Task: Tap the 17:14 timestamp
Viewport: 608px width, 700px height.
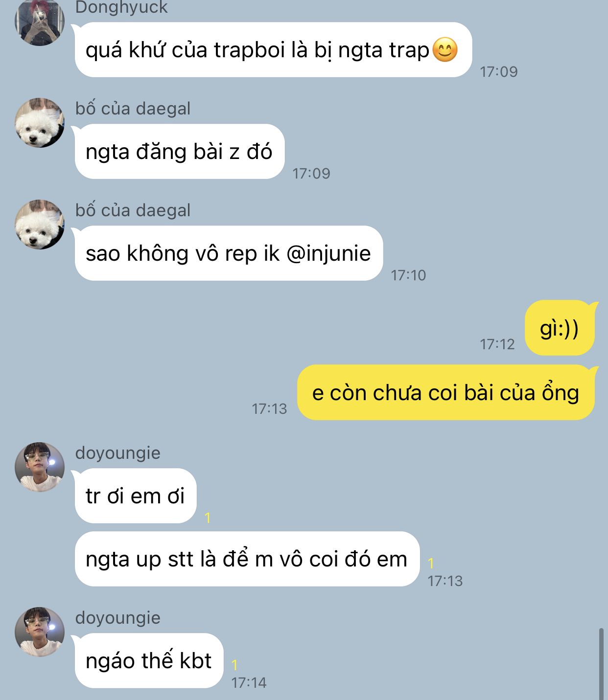Action: (249, 682)
